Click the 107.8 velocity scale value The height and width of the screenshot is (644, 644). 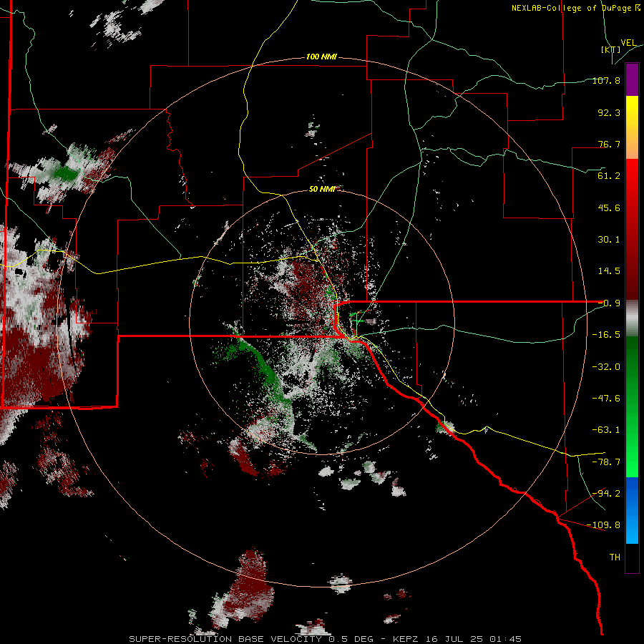pos(606,80)
